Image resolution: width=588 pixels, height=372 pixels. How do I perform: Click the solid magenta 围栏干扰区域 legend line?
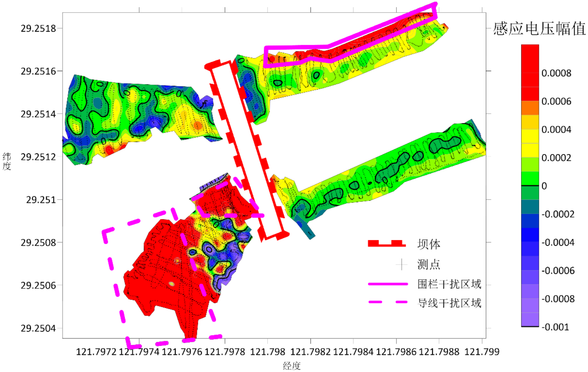388,284
